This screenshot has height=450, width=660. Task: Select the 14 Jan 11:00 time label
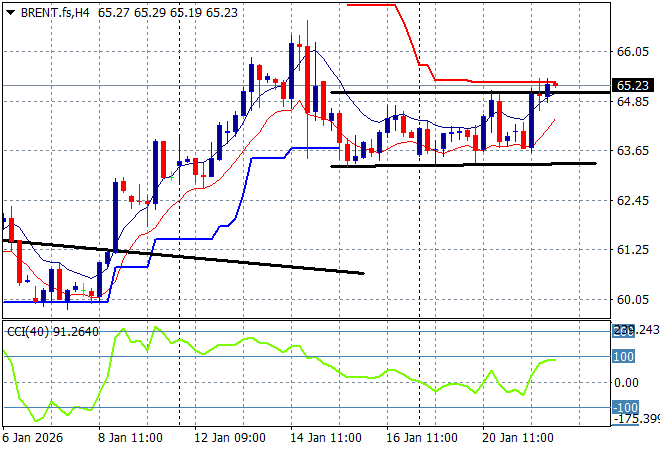tap(326, 438)
